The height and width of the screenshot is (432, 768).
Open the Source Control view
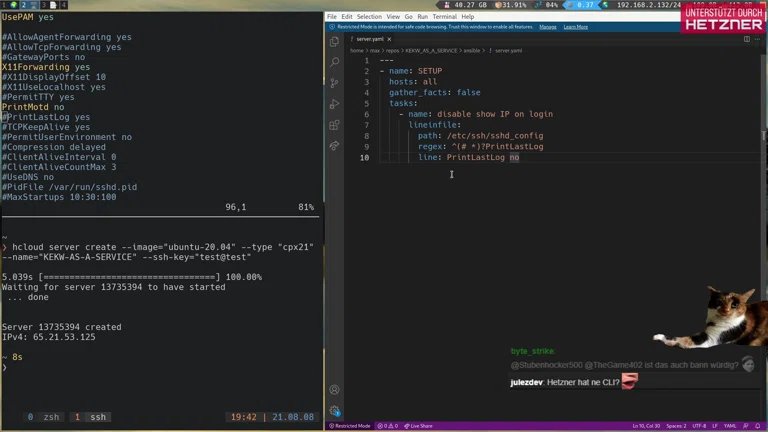click(334, 83)
